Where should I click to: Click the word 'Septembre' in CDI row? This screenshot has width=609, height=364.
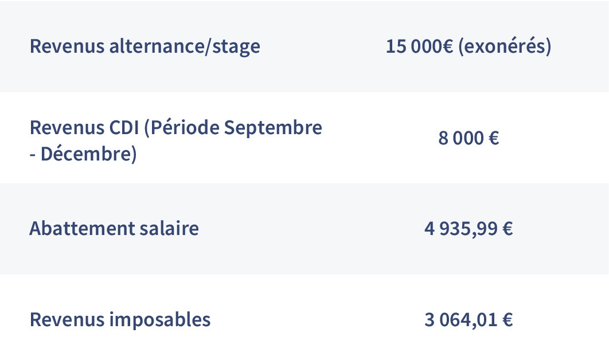pyautogui.click(x=273, y=128)
